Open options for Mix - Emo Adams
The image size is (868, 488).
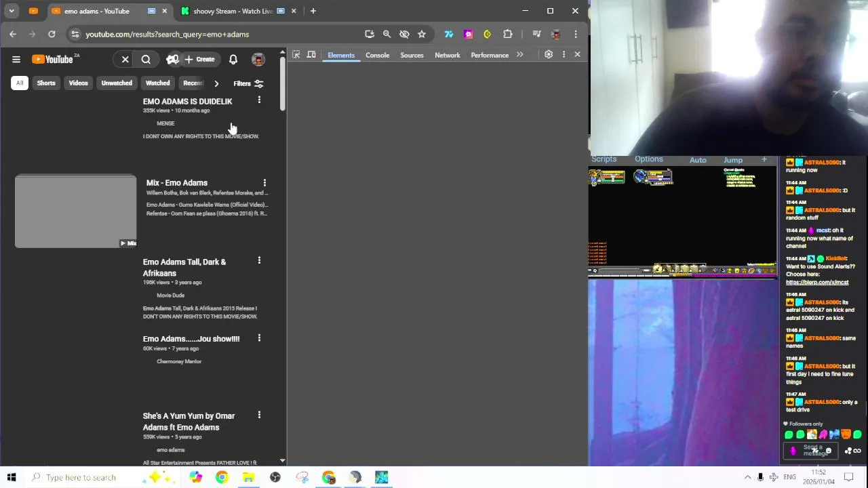click(x=264, y=183)
